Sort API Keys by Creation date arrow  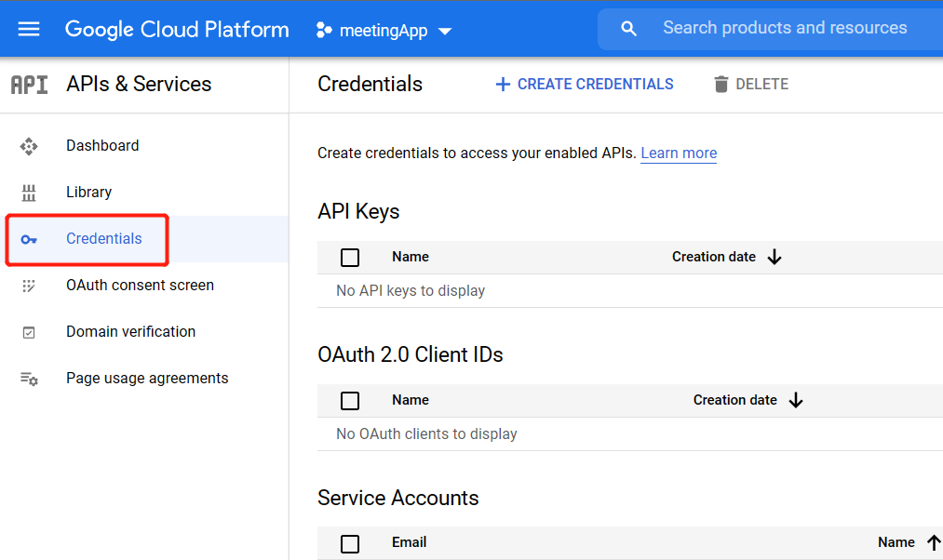tap(775, 258)
